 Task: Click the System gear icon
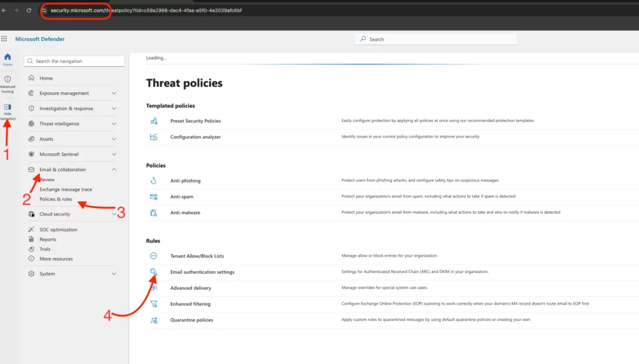31,274
